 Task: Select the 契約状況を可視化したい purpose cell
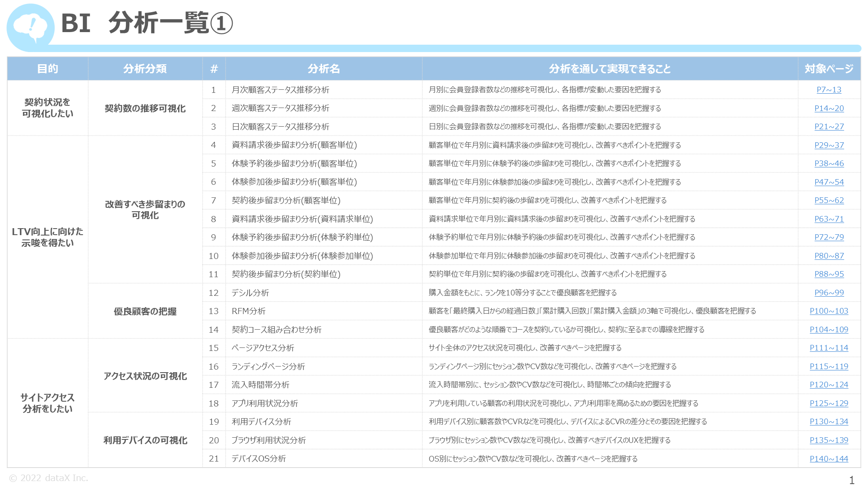pyautogui.click(x=48, y=108)
